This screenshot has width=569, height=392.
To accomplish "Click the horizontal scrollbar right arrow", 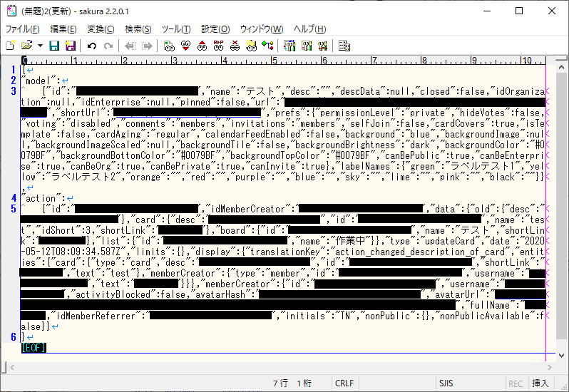I will (550, 367).
